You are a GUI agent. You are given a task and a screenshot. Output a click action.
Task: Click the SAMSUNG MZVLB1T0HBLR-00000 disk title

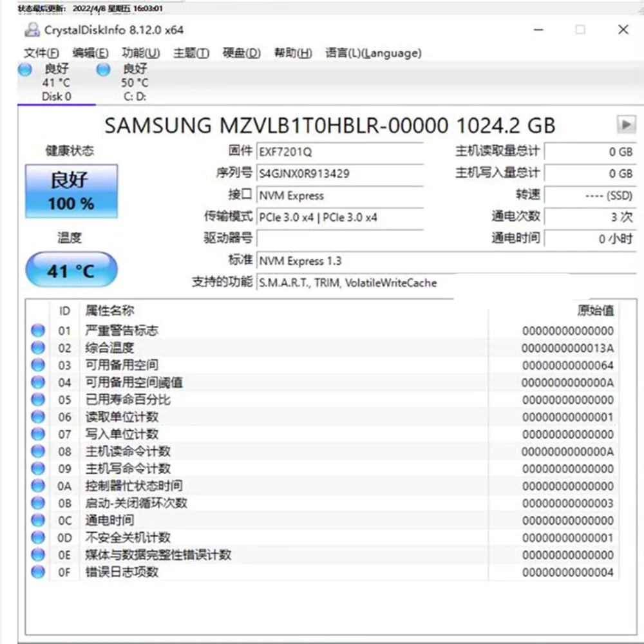[330, 126]
